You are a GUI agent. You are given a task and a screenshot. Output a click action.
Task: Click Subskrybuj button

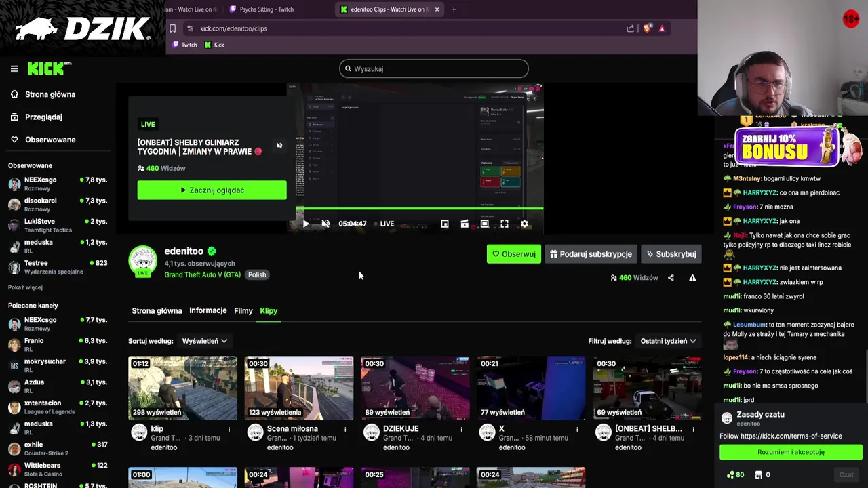pos(671,254)
